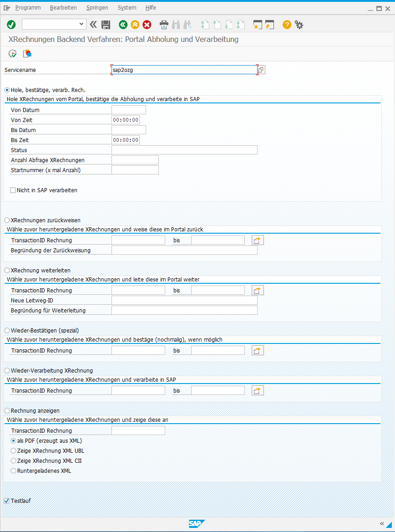Select Zeige XRechnung XML UBL option

[x=14, y=451]
